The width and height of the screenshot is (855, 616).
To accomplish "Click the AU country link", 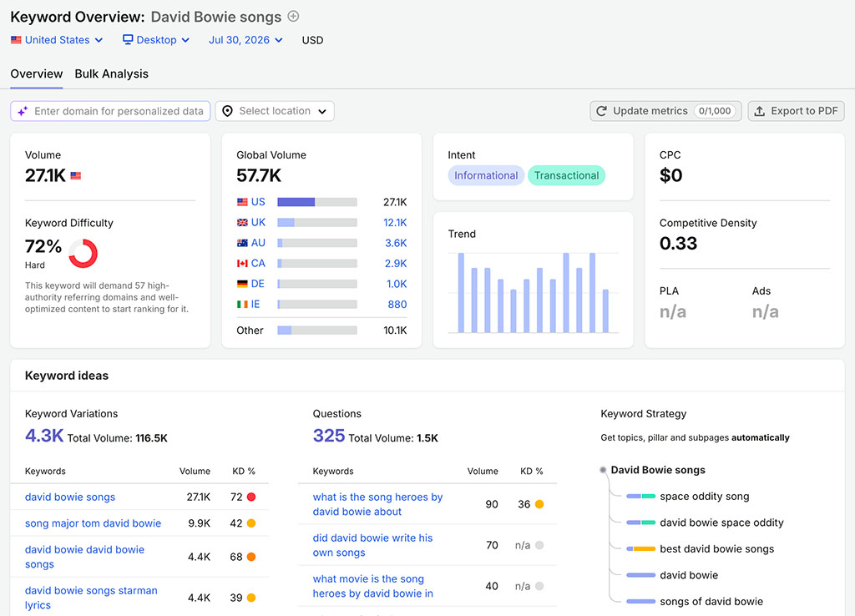I will point(259,243).
